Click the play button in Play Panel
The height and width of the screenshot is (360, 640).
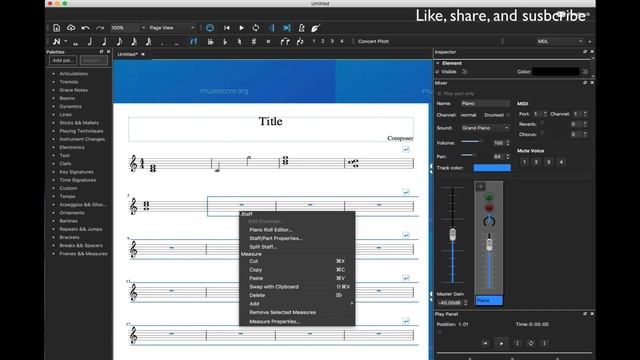(502, 343)
